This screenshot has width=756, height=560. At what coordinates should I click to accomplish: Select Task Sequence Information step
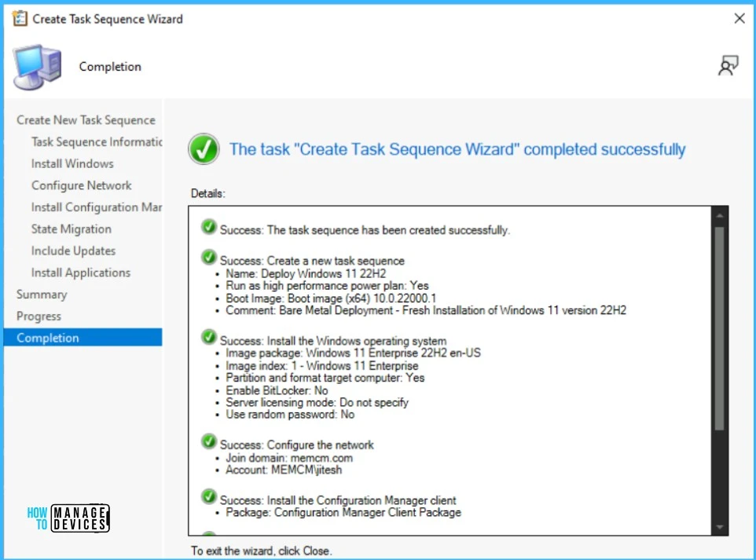click(x=97, y=141)
